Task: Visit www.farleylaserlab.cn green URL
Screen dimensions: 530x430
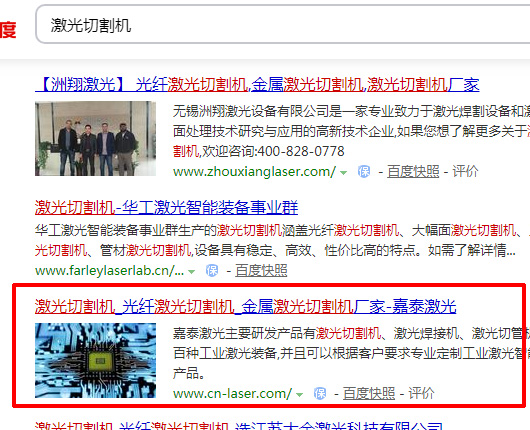Action: coord(110,270)
